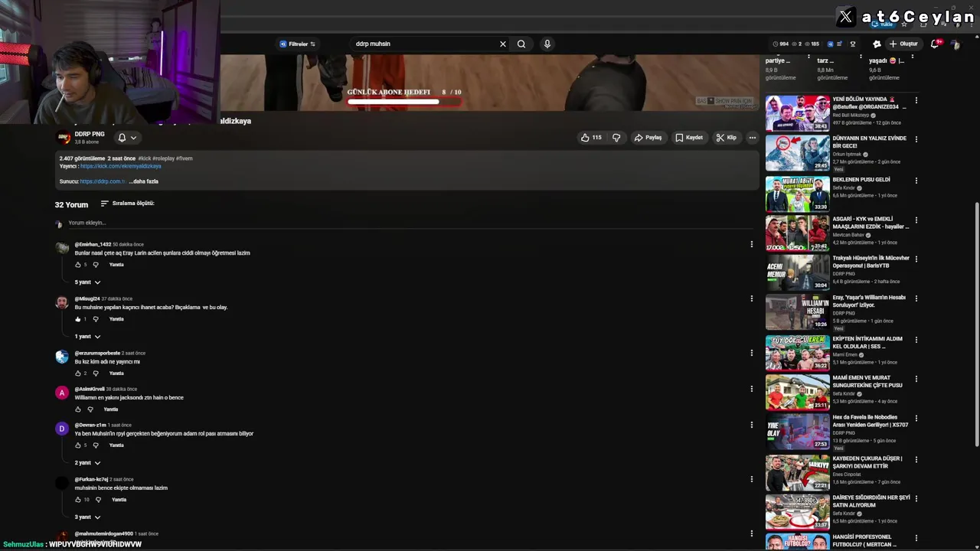Screen dimensions: 980x551
Task: Open the DDRP PNG channel avatar
Action: coord(64,138)
